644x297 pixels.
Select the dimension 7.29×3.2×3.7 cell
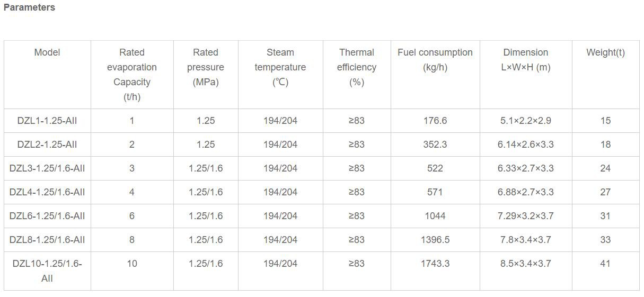point(526,216)
